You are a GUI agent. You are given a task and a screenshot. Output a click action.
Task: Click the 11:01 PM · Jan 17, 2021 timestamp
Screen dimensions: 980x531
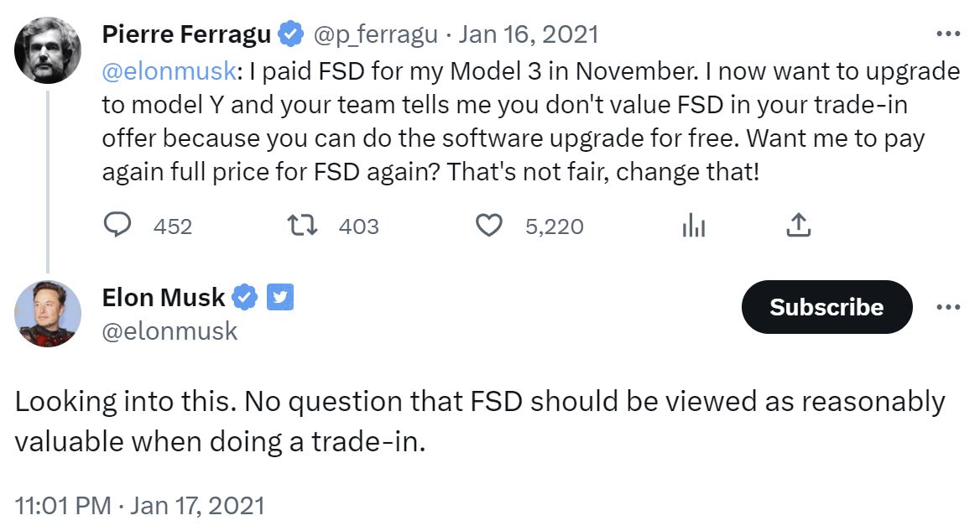[x=140, y=506]
